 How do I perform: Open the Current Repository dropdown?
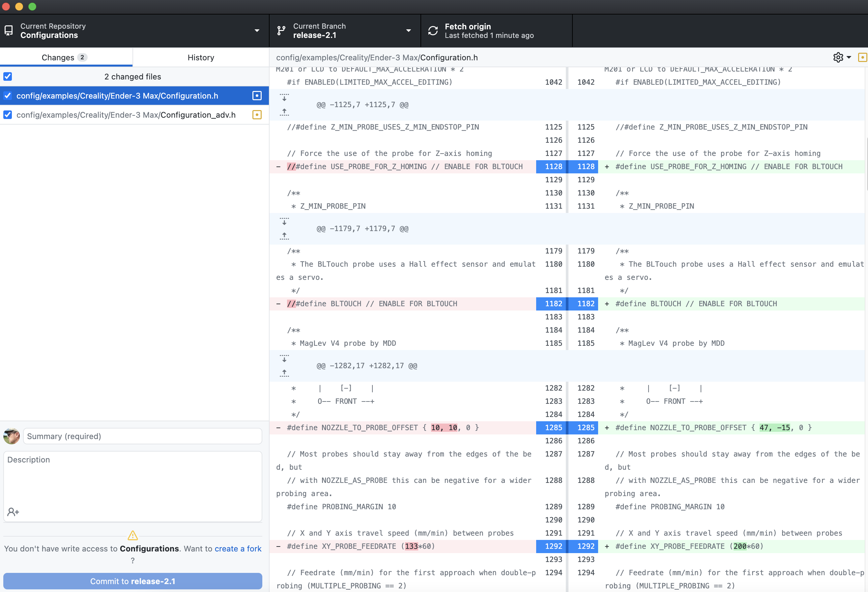257,31
